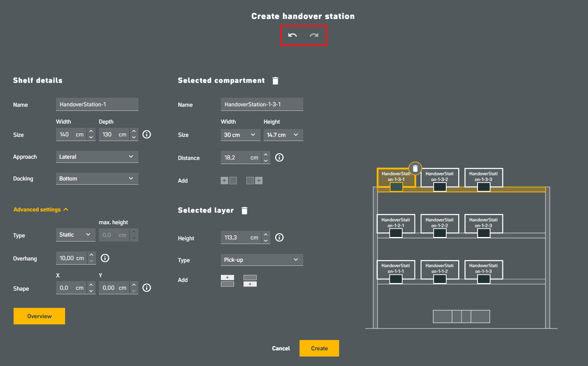Open the Approach dropdown showing Lateral
Viewport: 588px width, 366px height.
[97, 157]
